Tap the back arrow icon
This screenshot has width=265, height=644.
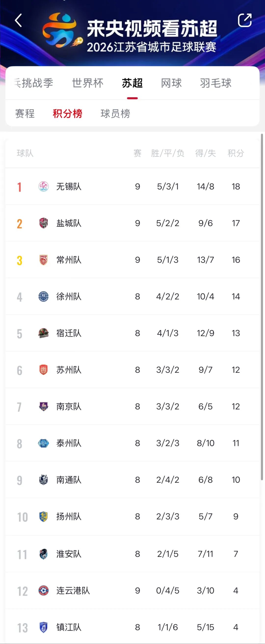(18, 20)
